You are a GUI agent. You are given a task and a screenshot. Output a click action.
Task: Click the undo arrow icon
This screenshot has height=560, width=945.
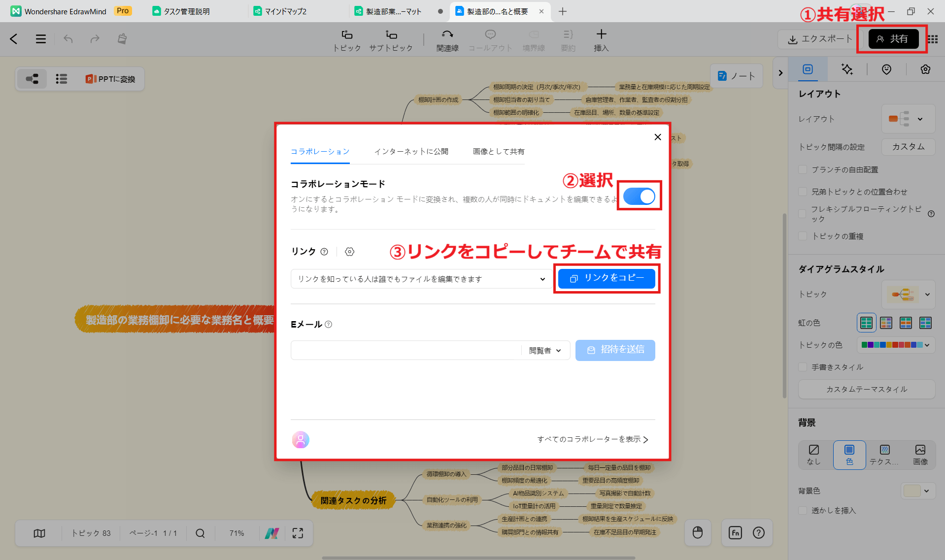[68, 39]
